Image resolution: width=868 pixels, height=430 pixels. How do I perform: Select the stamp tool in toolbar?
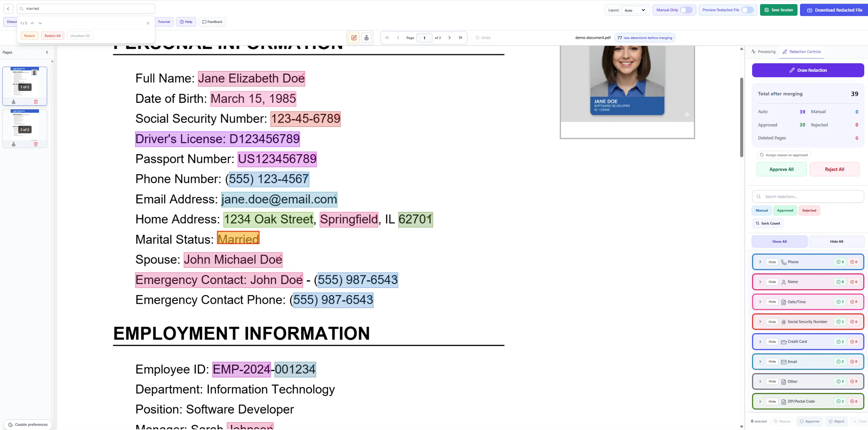[x=366, y=38]
